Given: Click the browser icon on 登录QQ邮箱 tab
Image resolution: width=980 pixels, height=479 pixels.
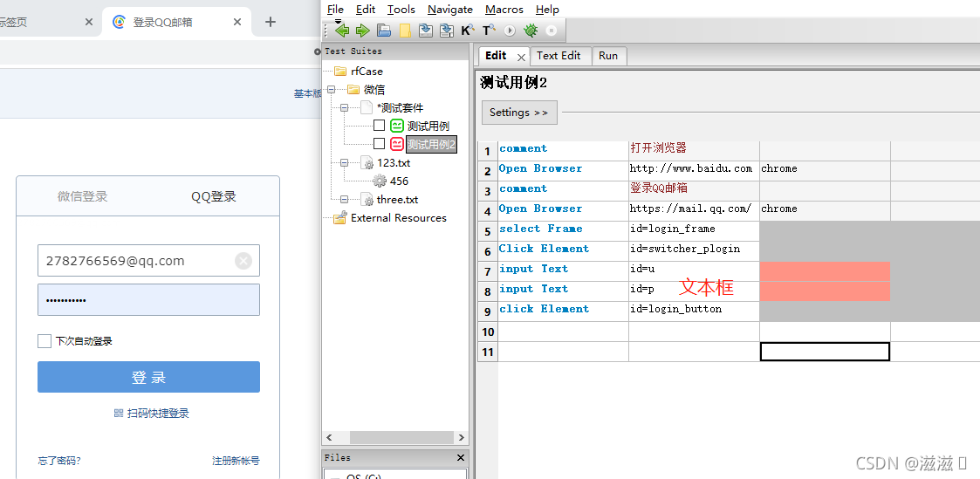Looking at the screenshot, I should click(x=119, y=22).
